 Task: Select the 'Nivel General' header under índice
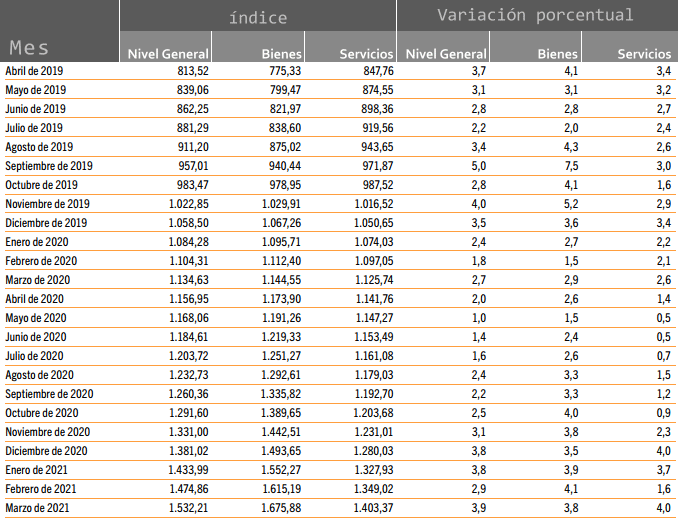tap(167, 54)
